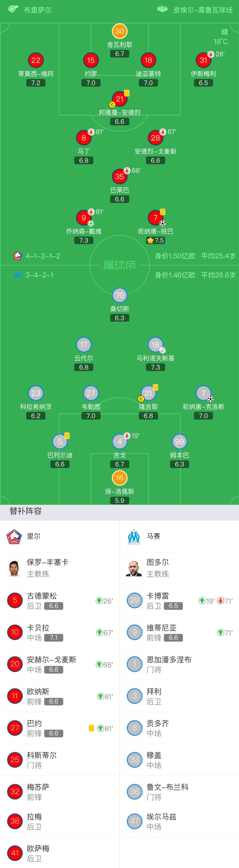The height and width of the screenshot is (868, 239).
Task: Open substitute 巴约 number 27 row
Action: click(60, 728)
